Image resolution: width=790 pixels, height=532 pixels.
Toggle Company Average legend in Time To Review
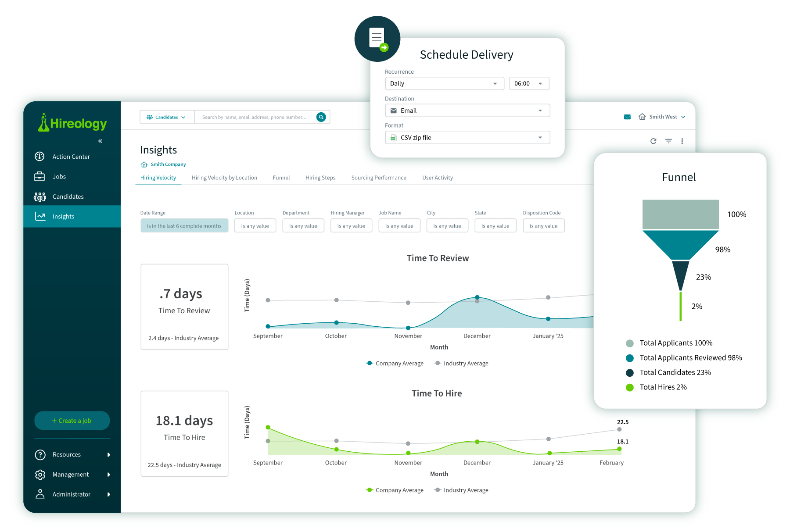pyautogui.click(x=395, y=364)
